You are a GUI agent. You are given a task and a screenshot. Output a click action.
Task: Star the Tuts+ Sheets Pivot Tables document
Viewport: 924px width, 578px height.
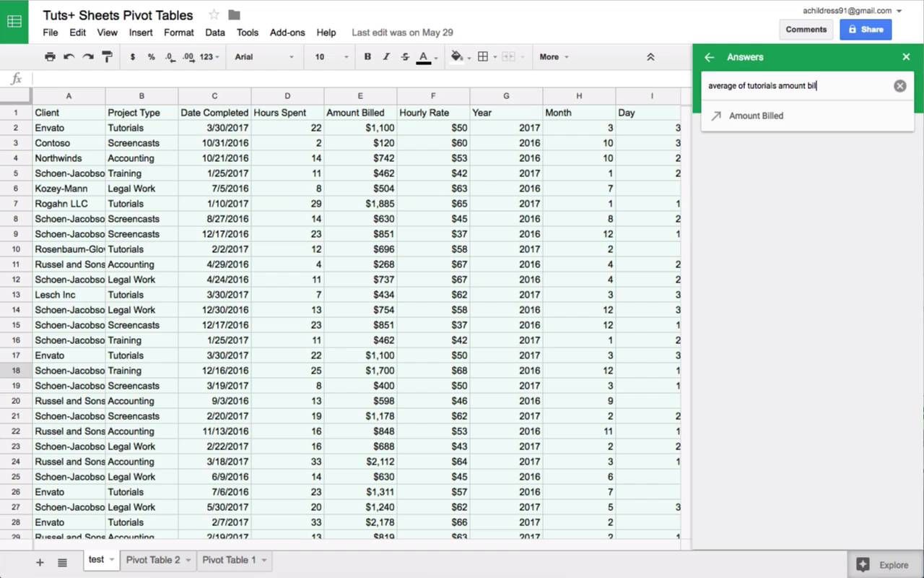214,15
